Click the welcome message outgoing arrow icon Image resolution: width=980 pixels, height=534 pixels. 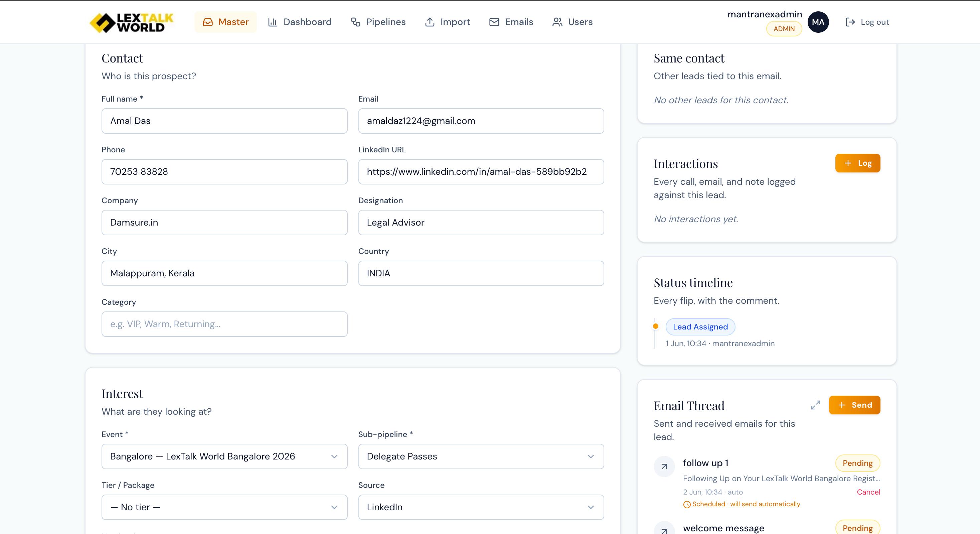pos(664,529)
